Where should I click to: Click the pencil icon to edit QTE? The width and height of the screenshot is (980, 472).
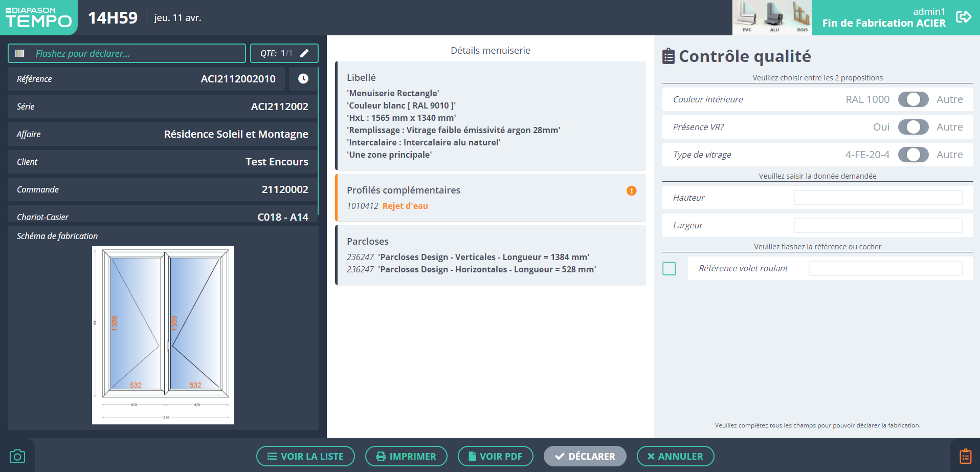click(x=304, y=53)
